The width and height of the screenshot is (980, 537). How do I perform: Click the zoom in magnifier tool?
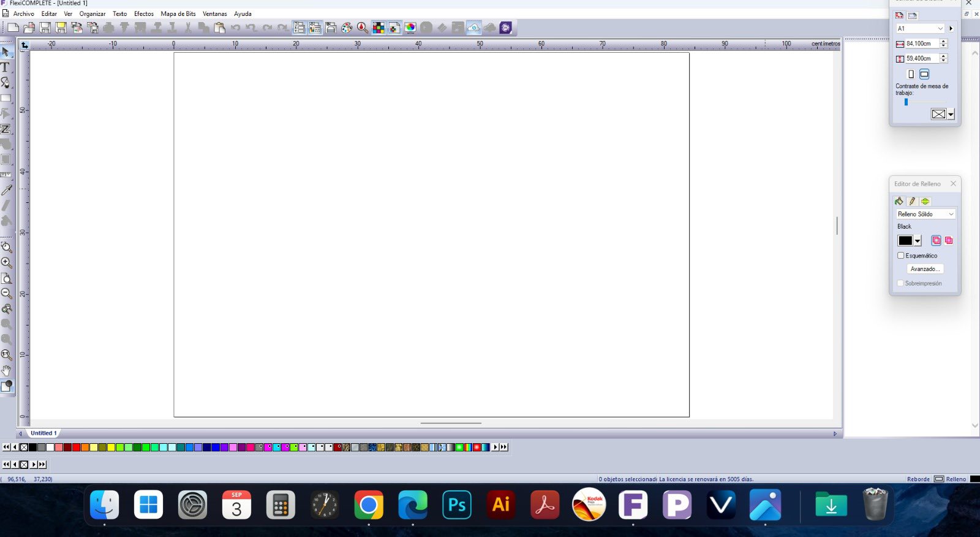tap(7, 263)
